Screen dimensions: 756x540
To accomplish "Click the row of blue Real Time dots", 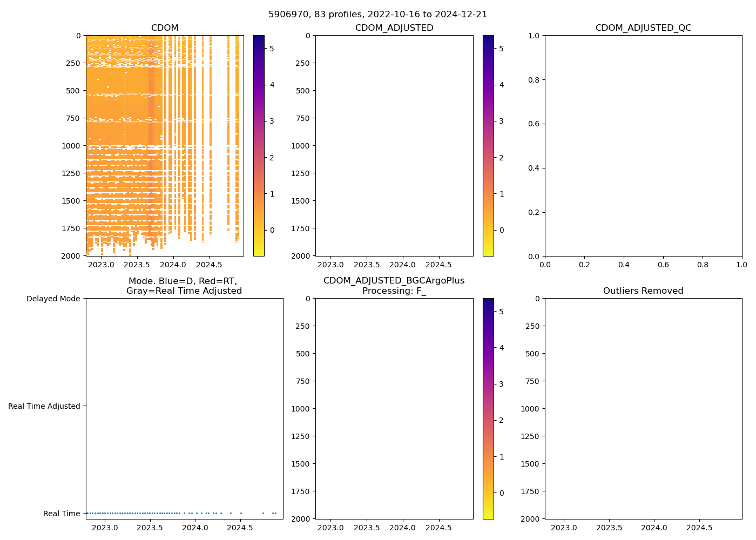I will pyautogui.click(x=162, y=513).
